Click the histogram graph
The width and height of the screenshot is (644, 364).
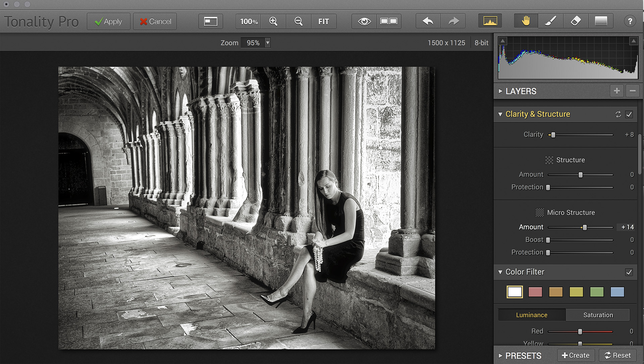pyautogui.click(x=568, y=58)
